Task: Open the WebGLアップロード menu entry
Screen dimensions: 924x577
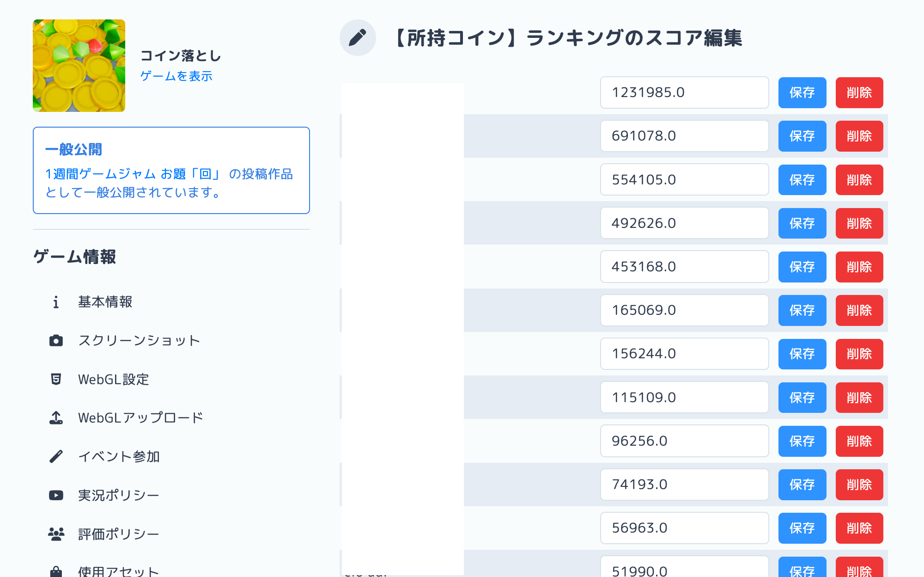Action: 140,417
